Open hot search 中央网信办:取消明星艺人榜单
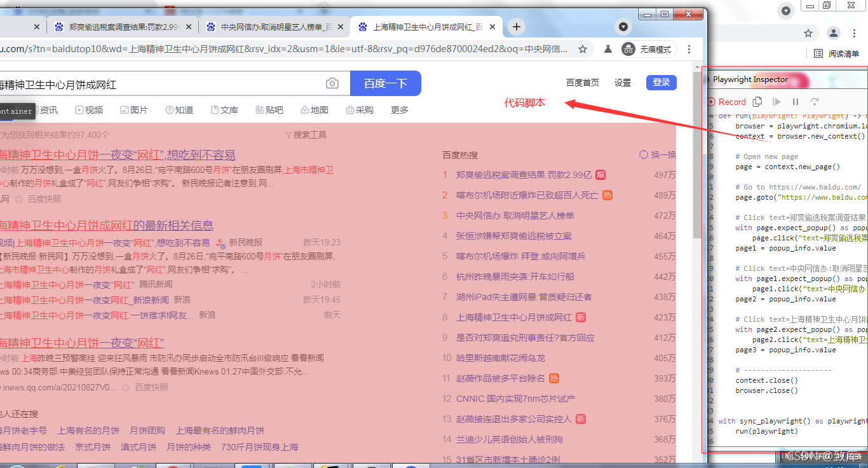 point(515,216)
